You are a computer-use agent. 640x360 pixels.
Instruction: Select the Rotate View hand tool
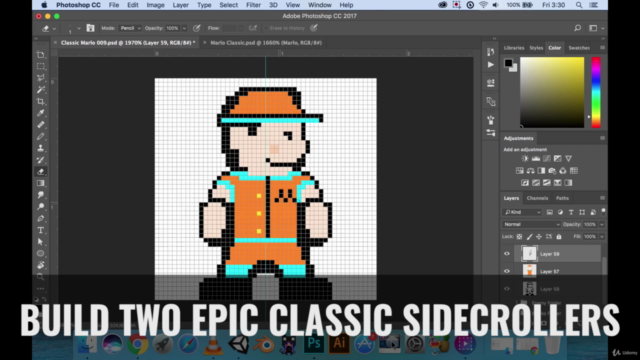40,265
